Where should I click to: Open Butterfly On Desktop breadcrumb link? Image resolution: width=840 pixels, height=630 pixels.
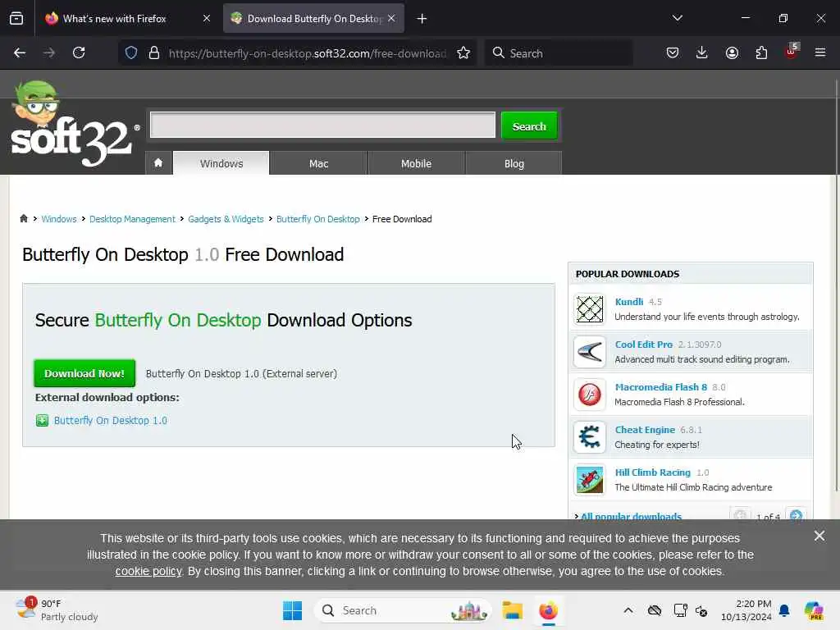[x=317, y=219]
